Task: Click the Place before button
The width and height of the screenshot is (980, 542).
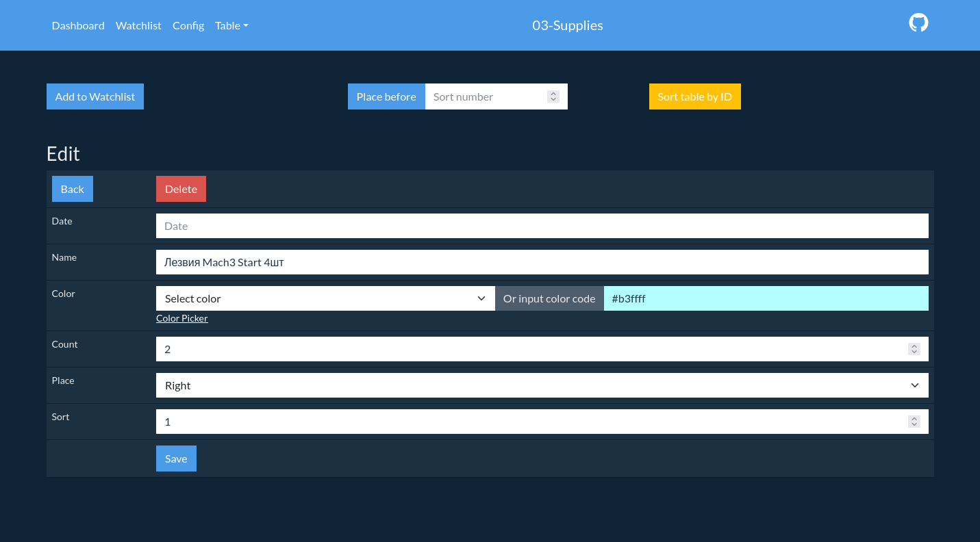Action: click(386, 96)
